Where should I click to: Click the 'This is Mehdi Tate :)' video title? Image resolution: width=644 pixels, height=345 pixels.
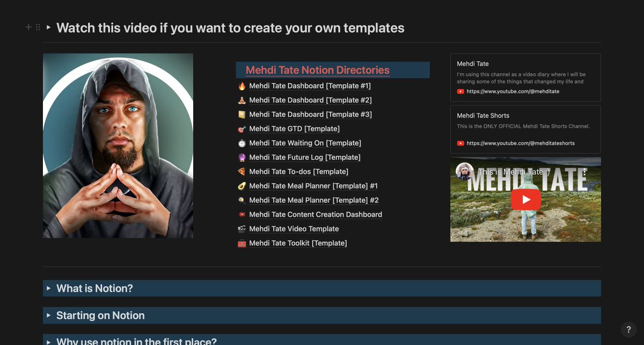514,172
